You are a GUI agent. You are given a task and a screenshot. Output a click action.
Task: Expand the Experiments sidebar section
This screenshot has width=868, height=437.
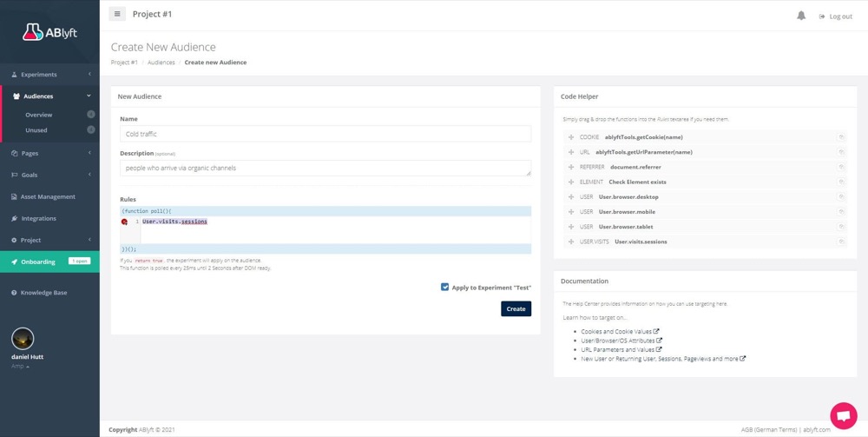pyautogui.click(x=49, y=75)
